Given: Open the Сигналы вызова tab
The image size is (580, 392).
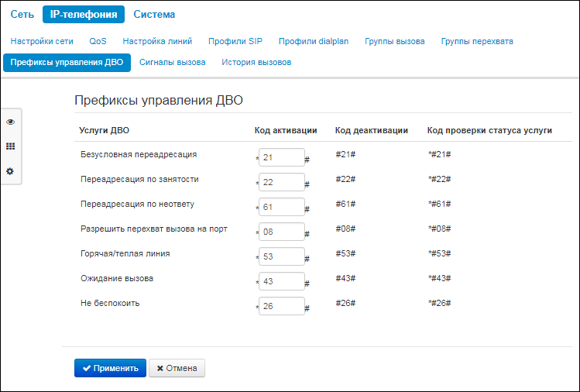Looking at the screenshot, I should 173,62.
